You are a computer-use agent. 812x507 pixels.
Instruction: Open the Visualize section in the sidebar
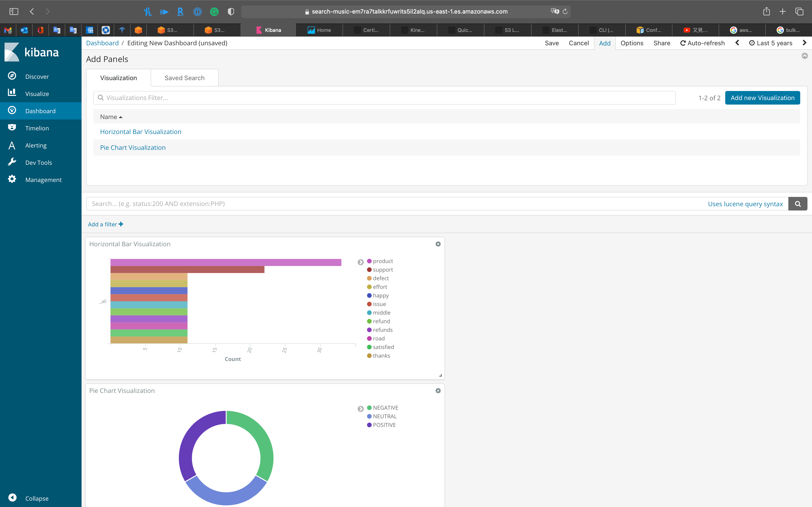[x=37, y=93]
